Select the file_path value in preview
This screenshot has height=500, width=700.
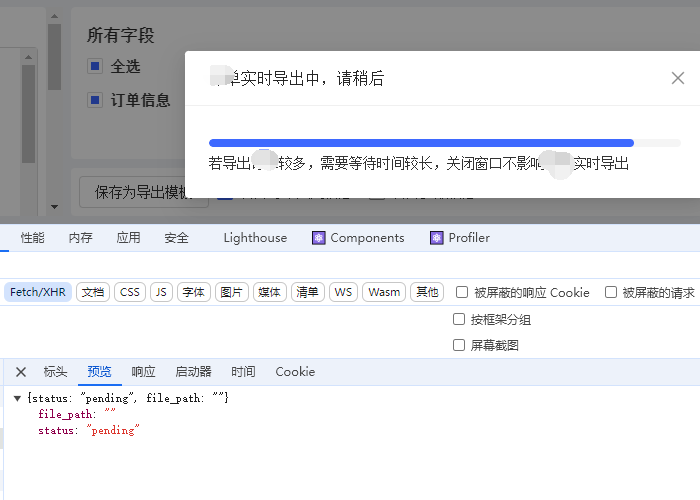pos(110,414)
